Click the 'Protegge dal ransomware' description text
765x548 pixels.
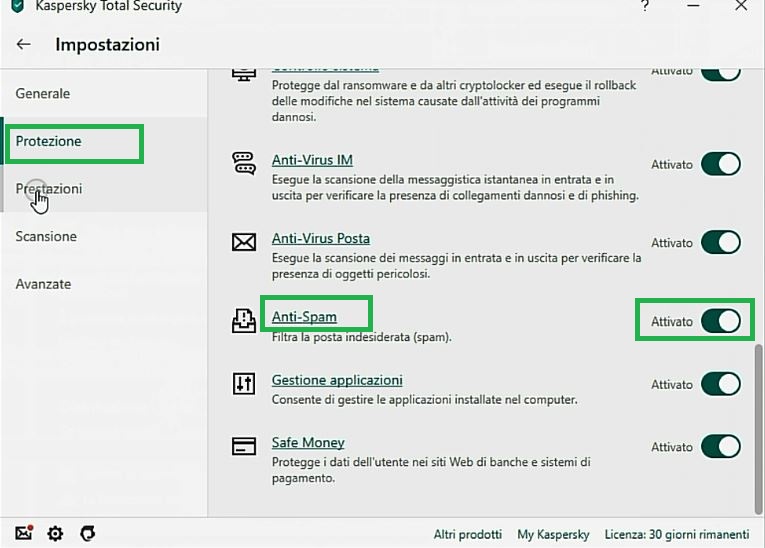point(454,101)
